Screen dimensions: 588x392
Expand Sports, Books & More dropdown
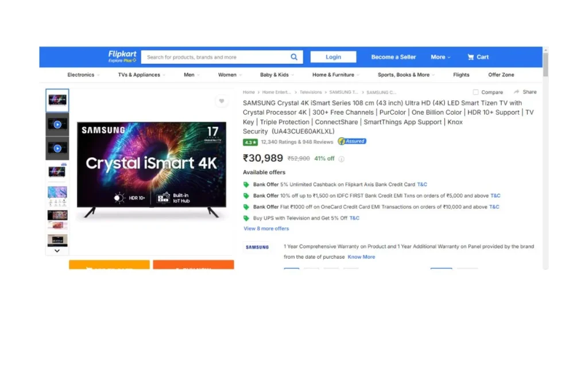point(406,75)
